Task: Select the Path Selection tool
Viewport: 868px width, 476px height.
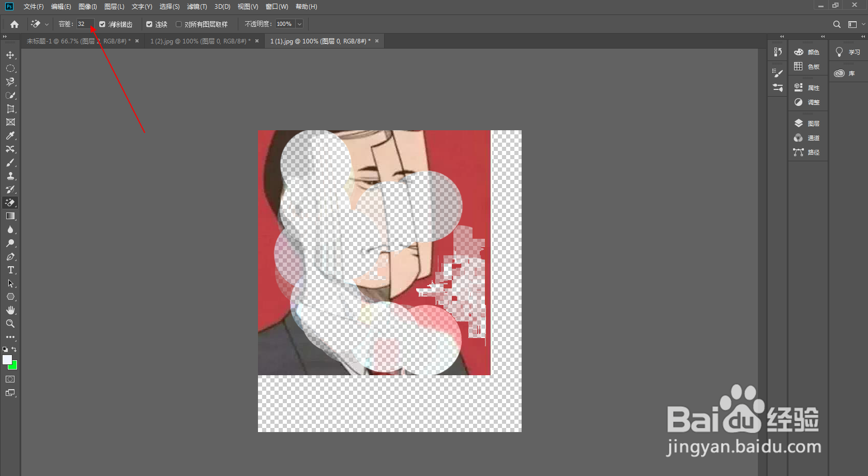Action: (x=10, y=283)
